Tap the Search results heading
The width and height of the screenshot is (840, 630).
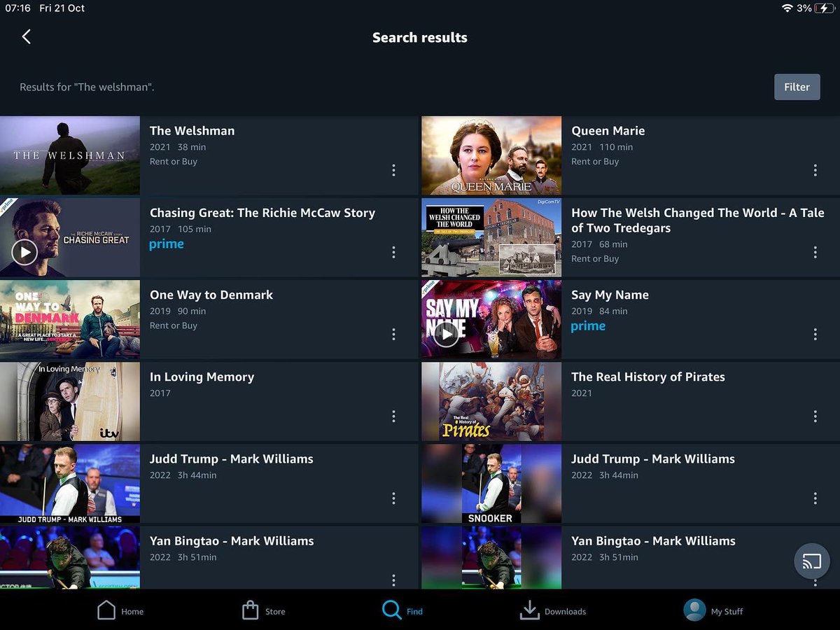click(420, 38)
